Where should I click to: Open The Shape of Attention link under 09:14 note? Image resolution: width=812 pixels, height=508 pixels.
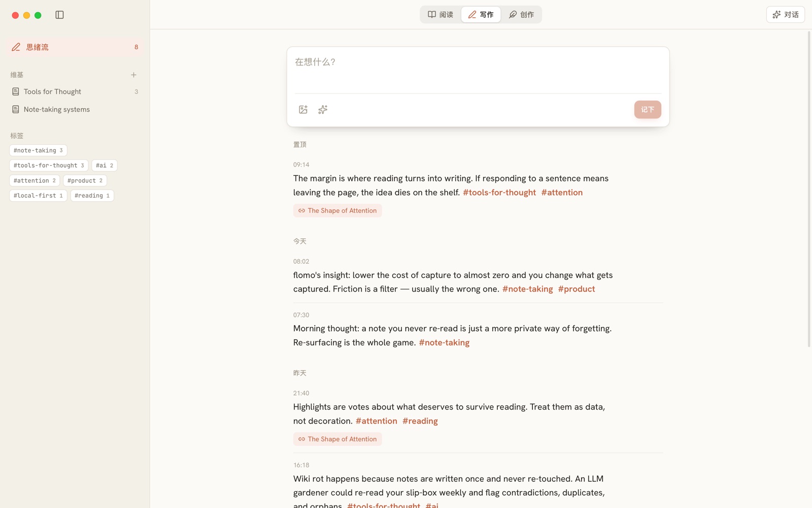337,211
